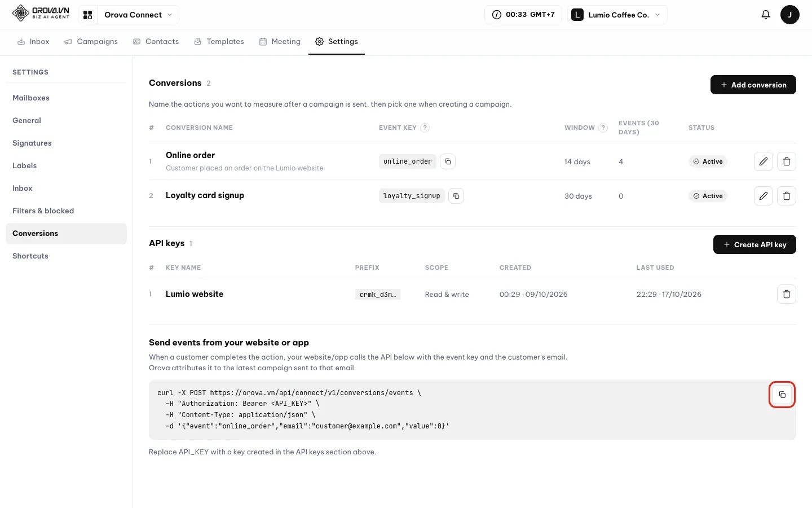This screenshot has height=508, width=812.
Task: Delete the Lumio website API key
Action: coord(787,294)
